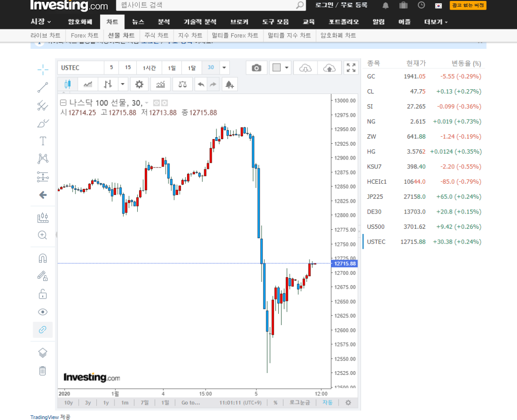517x420 pixels.
Task: Open the layout selection dropdown arrow
Action: coord(287,68)
